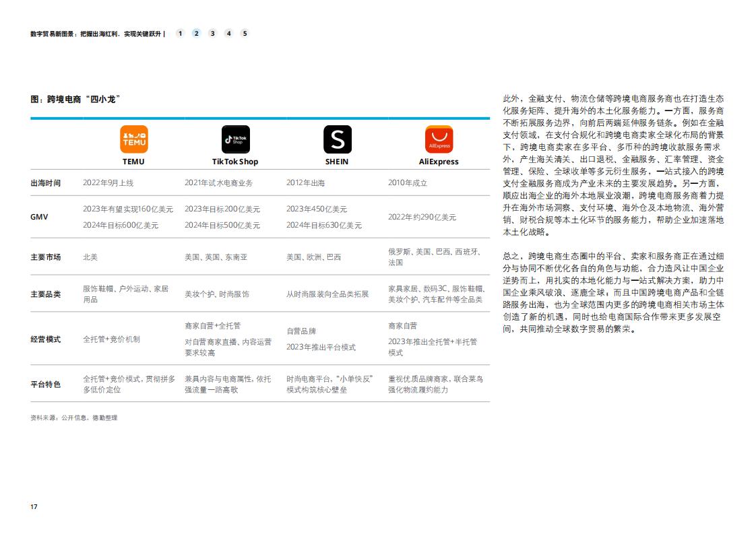This screenshot has width=756, height=534.
Task: Click the SHEIN black S logo
Action: tap(337, 139)
